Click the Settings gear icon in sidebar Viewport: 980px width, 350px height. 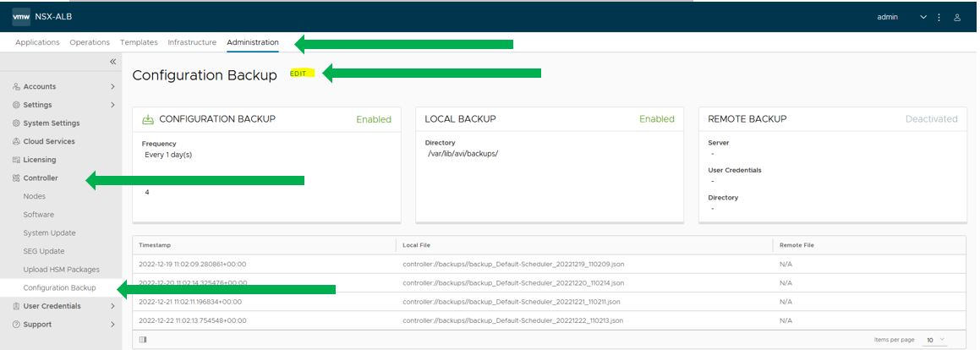16,105
